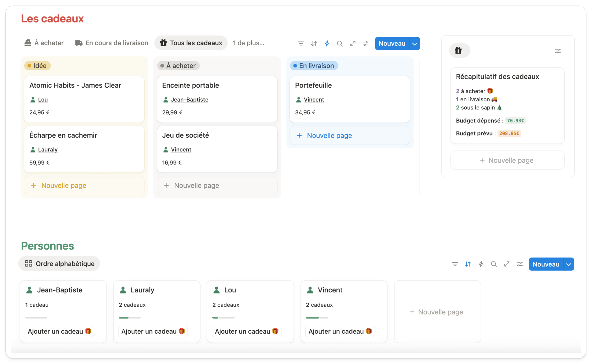Screen dimensions: 592x364
Task: Expand cadeaux database to full page
Action: tap(353, 44)
